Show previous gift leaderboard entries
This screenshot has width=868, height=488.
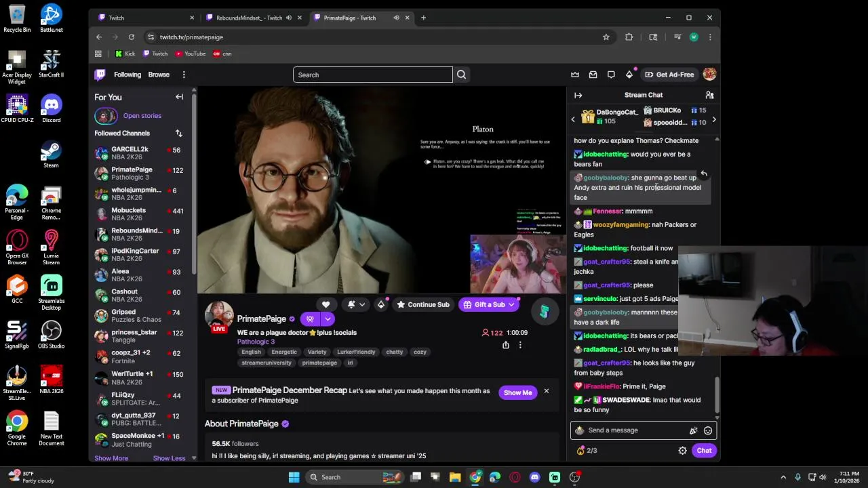pyautogui.click(x=573, y=120)
